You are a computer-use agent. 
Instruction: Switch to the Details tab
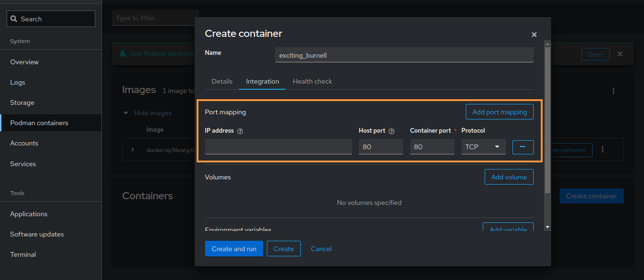(x=222, y=81)
